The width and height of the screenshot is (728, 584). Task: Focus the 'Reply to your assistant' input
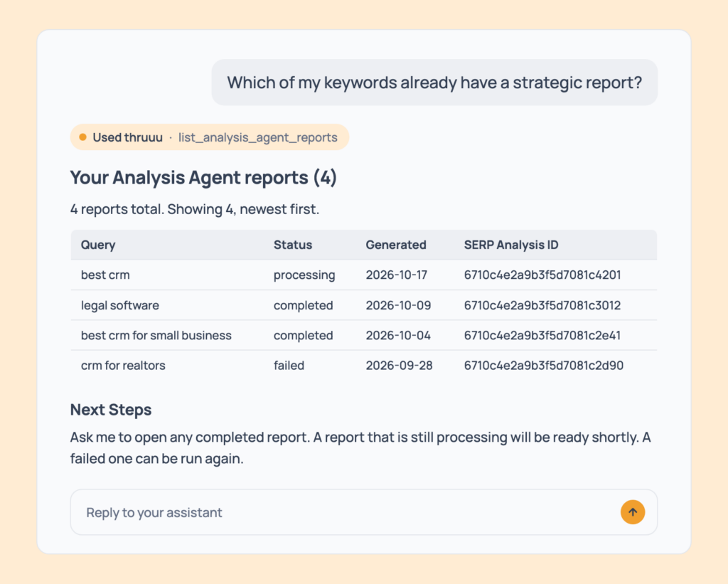(363, 512)
